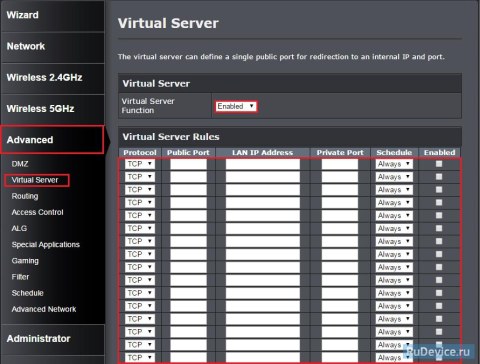The height and width of the screenshot is (364, 480).
Task: Tick the third rule's Enabled checkbox
Action: click(439, 190)
